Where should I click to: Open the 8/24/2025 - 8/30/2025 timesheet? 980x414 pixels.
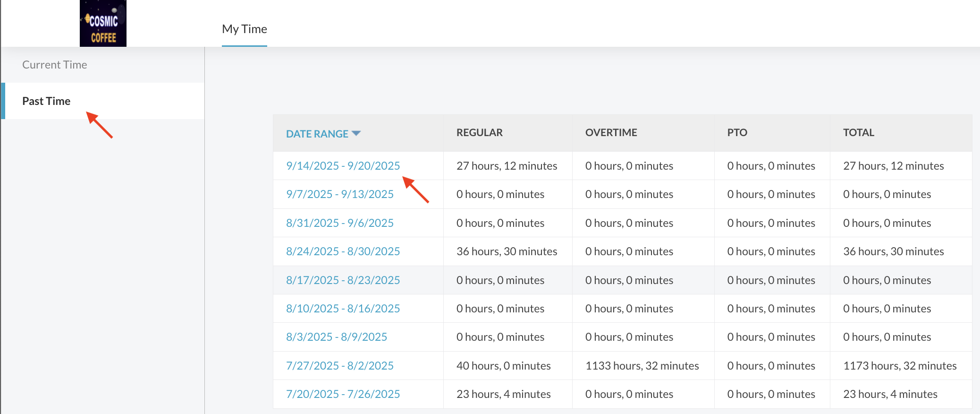click(343, 251)
